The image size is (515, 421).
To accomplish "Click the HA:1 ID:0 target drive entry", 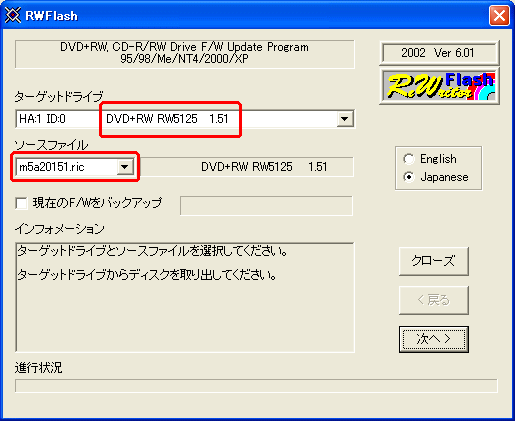I will point(42,119).
